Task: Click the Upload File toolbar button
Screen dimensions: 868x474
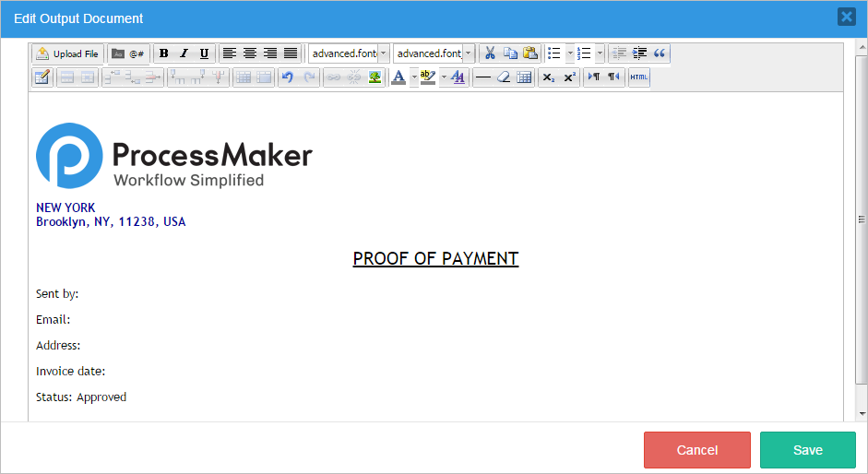Action: (66, 53)
